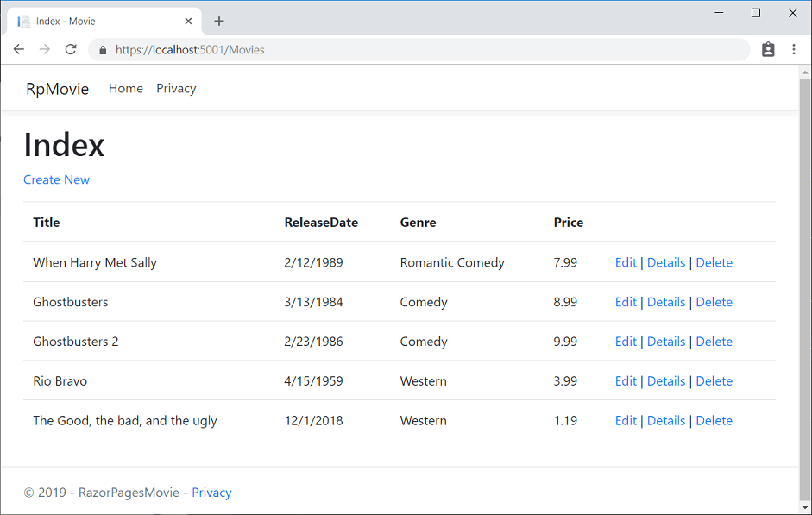
Task: Click inside the browser address bar
Action: click(x=345, y=49)
